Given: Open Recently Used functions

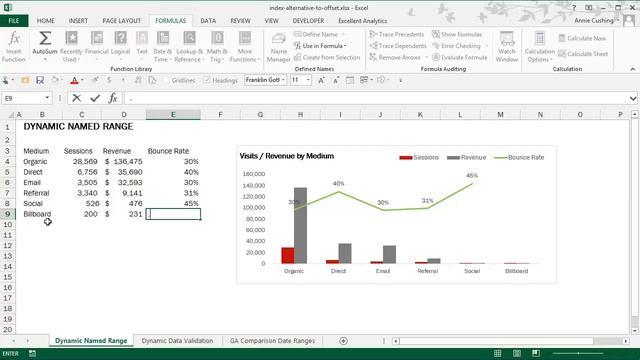Looking at the screenshot, I should point(71,47).
